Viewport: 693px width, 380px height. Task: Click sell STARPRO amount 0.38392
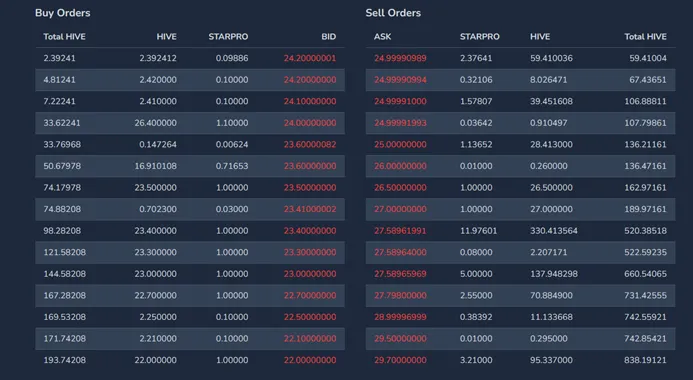[476, 317]
